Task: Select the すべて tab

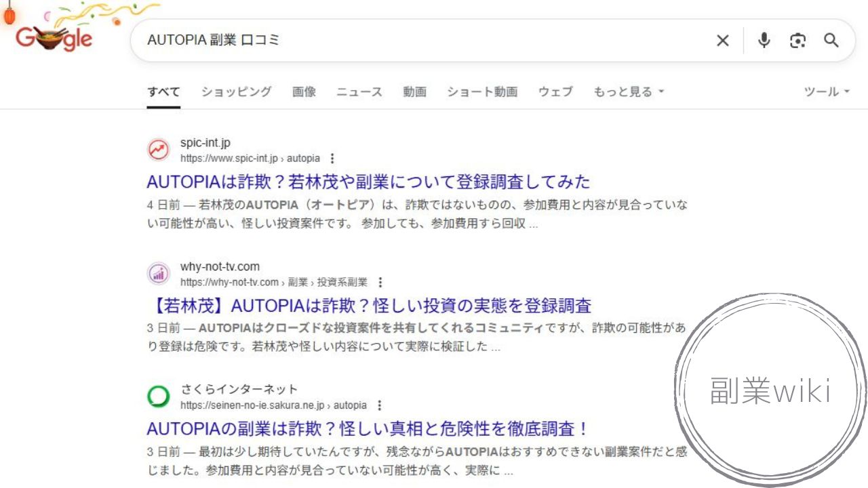Action: pos(163,91)
